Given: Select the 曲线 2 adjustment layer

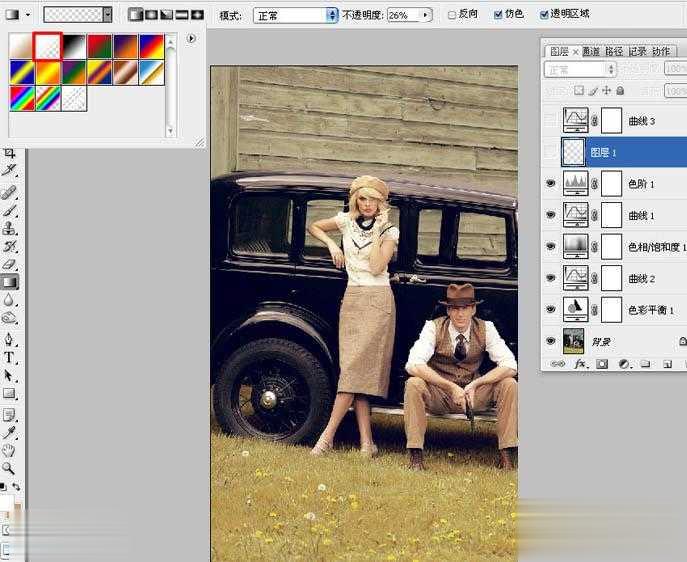Looking at the screenshot, I should [x=640, y=278].
